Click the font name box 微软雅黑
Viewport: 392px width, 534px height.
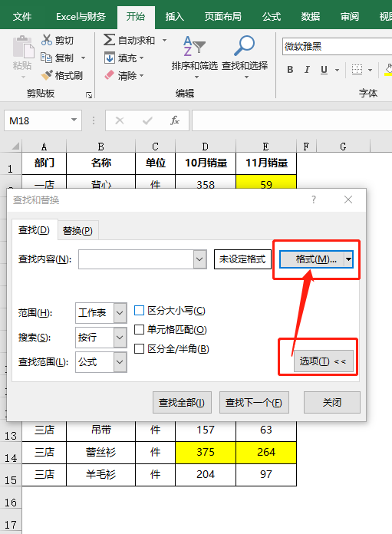coord(337,46)
